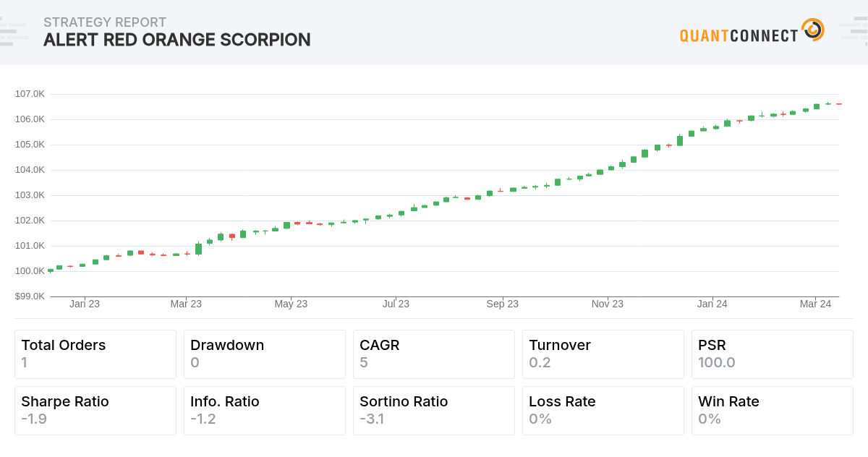Image resolution: width=868 pixels, height=457 pixels.
Task: Select the Total Orders statistic card
Action: 95,354
